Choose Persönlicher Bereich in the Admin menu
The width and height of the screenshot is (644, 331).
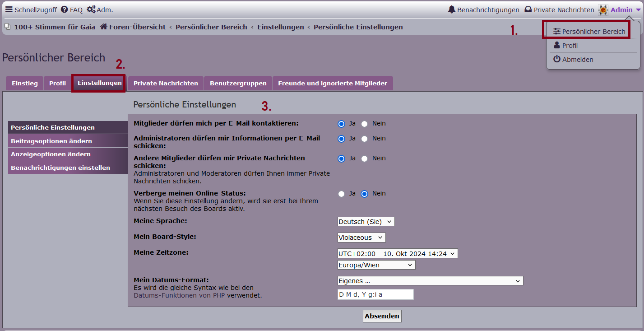pyautogui.click(x=593, y=32)
